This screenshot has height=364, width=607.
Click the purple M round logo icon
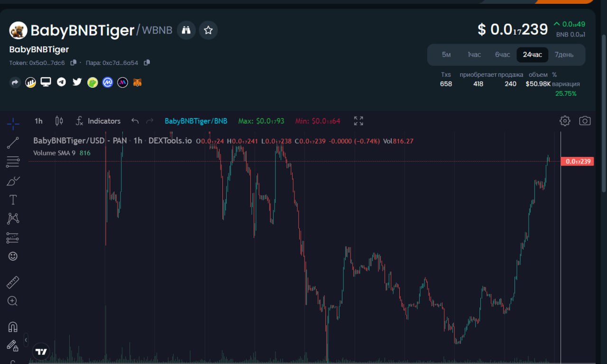(123, 82)
